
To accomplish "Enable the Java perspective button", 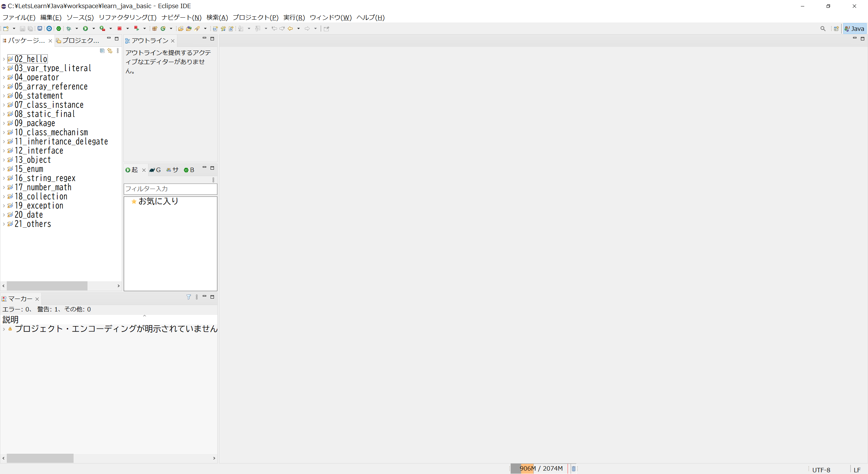I will (854, 29).
